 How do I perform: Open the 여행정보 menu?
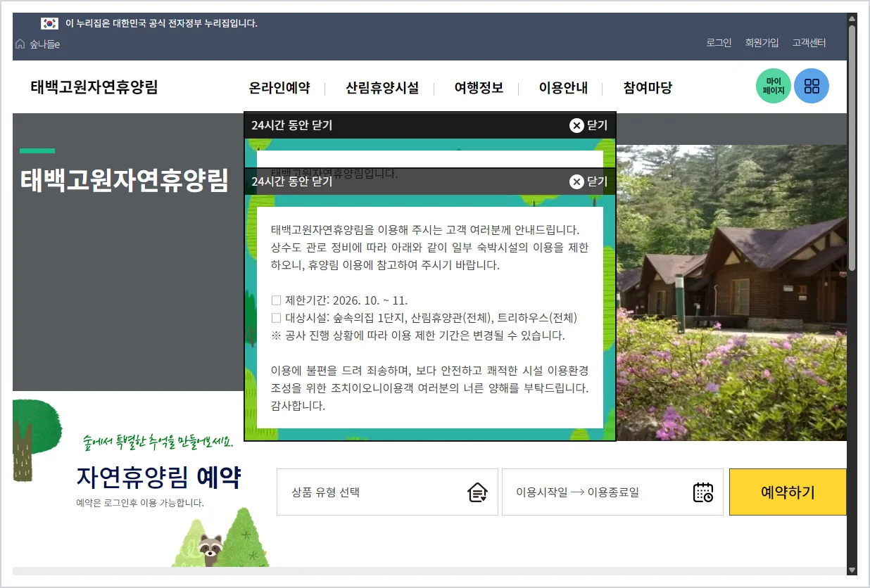click(479, 88)
